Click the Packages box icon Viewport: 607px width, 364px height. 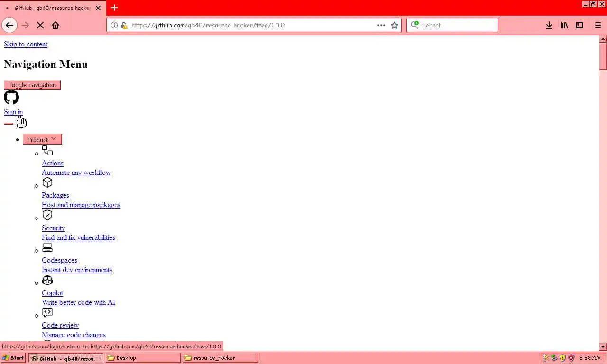(x=47, y=182)
